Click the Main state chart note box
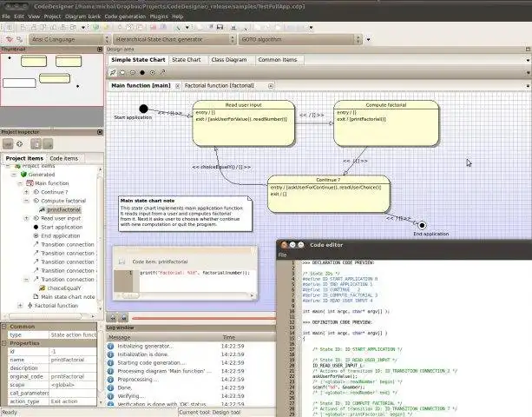Viewport: 532px width, 417px height. coord(185,214)
